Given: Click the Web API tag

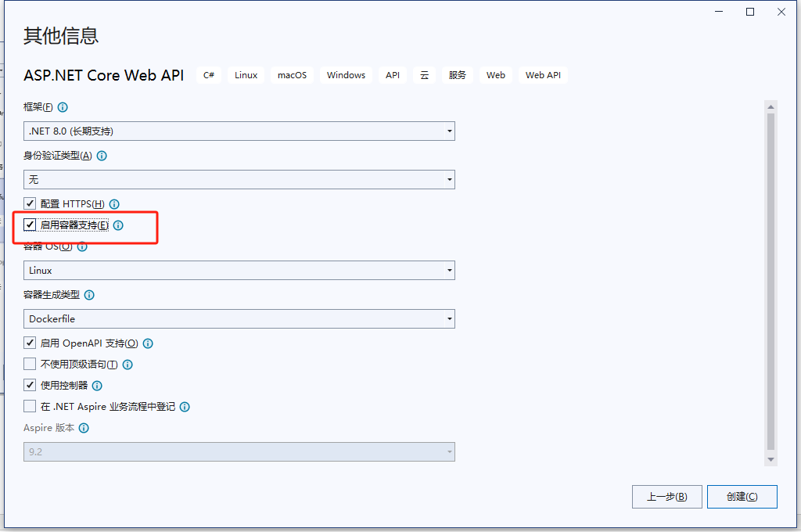Looking at the screenshot, I should tap(543, 75).
